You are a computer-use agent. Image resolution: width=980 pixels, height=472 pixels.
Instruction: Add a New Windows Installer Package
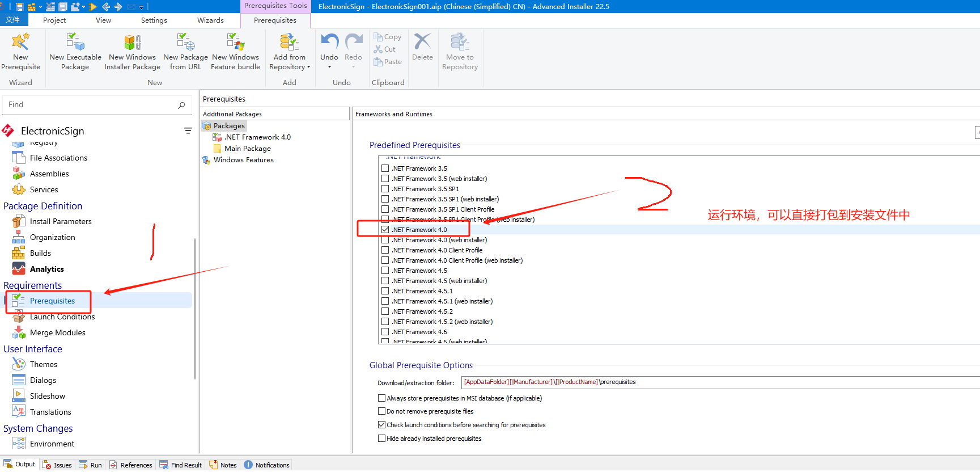[x=132, y=52]
